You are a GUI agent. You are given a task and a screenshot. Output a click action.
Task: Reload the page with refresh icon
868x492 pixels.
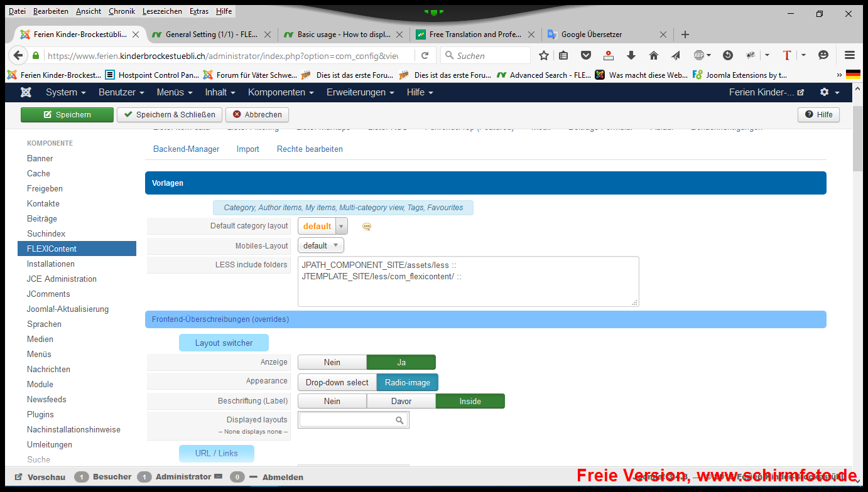click(425, 55)
